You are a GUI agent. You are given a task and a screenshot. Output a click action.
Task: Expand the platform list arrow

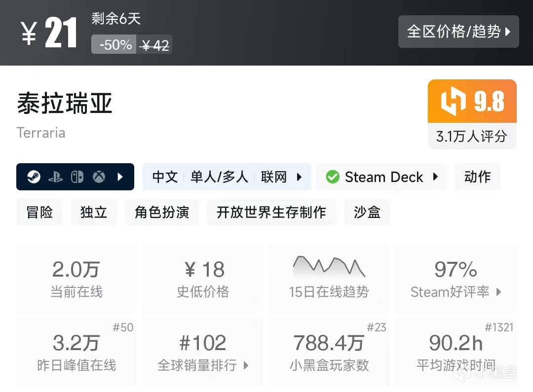coord(120,177)
